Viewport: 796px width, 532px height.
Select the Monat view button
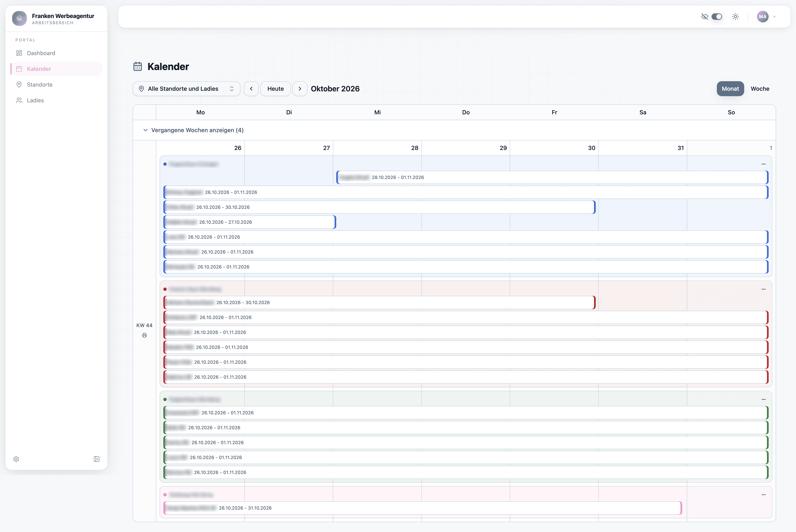coord(730,88)
